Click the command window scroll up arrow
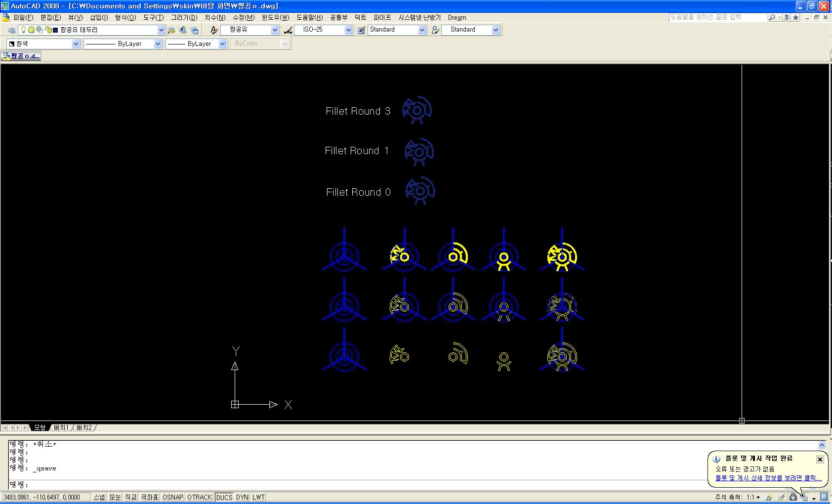Viewport: 832px width, 504px height. point(822,445)
